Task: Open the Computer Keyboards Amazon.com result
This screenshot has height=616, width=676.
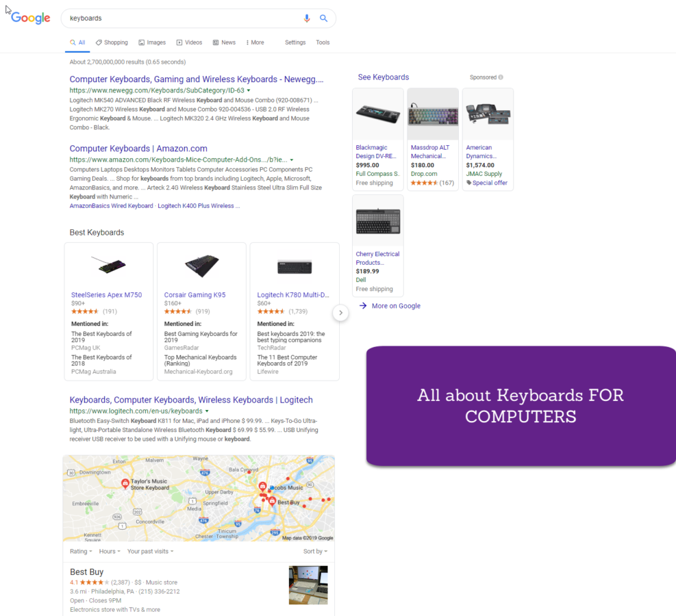Action: click(x=138, y=149)
